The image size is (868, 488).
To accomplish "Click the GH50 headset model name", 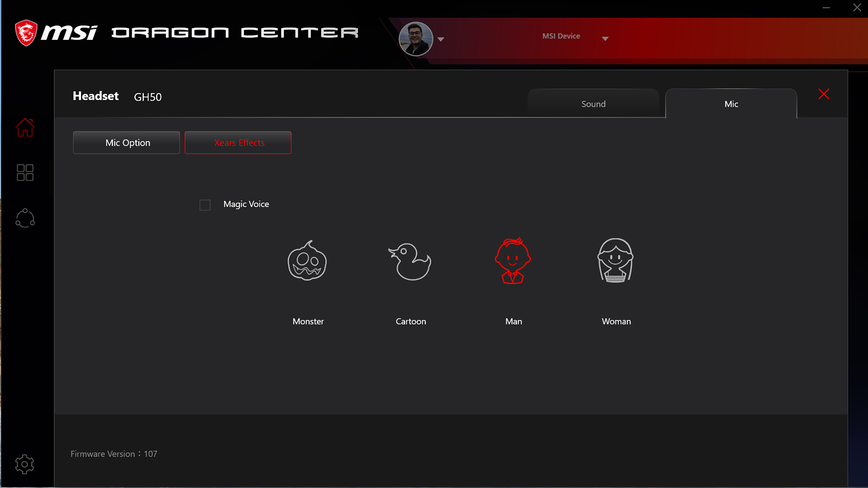I will pyautogui.click(x=148, y=97).
